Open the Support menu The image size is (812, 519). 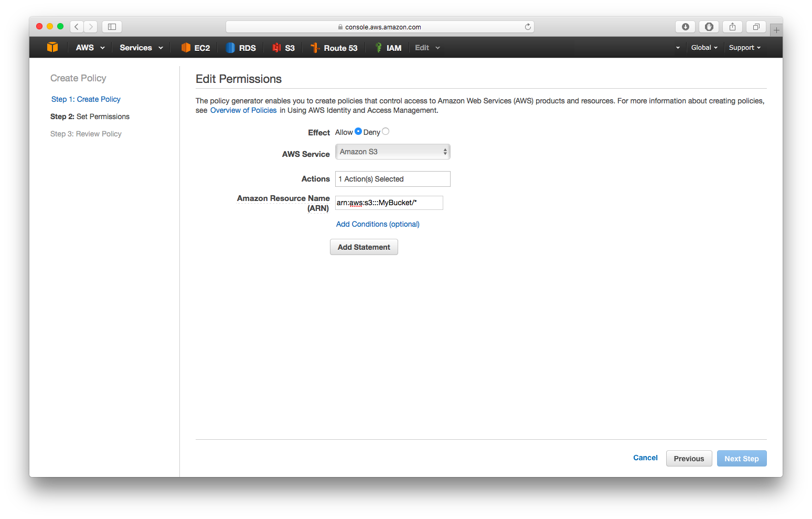[744, 48]
